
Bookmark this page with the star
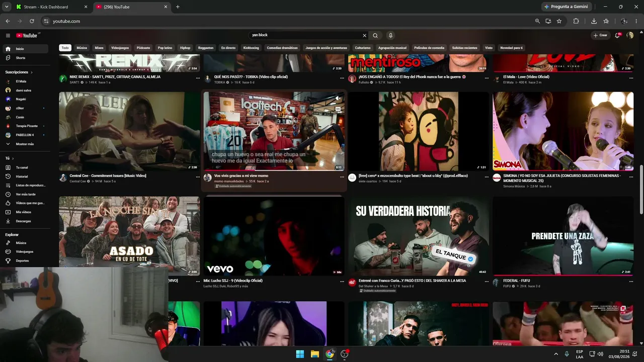559,21
